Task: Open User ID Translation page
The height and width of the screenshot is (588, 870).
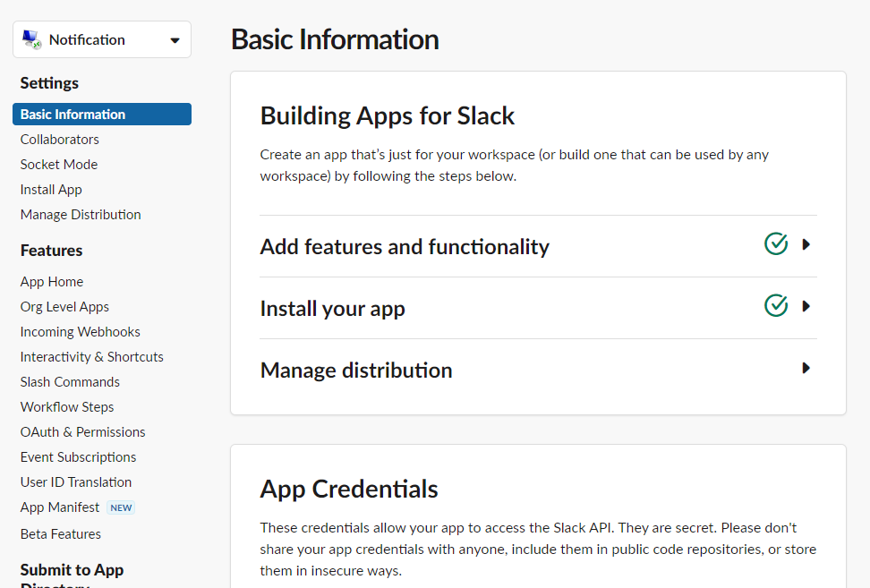Action: click(x=76, y=482)
